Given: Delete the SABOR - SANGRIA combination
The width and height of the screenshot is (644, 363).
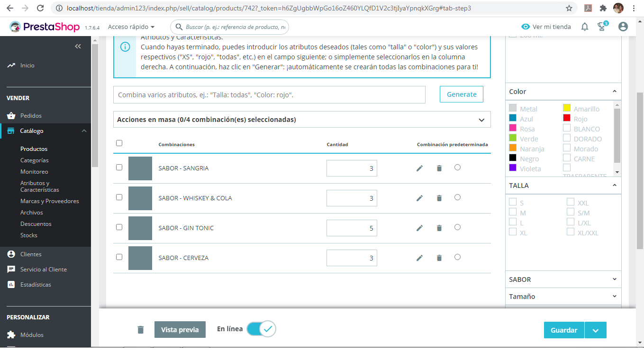Looking at the screenshot, I should (x=439, y=168).
